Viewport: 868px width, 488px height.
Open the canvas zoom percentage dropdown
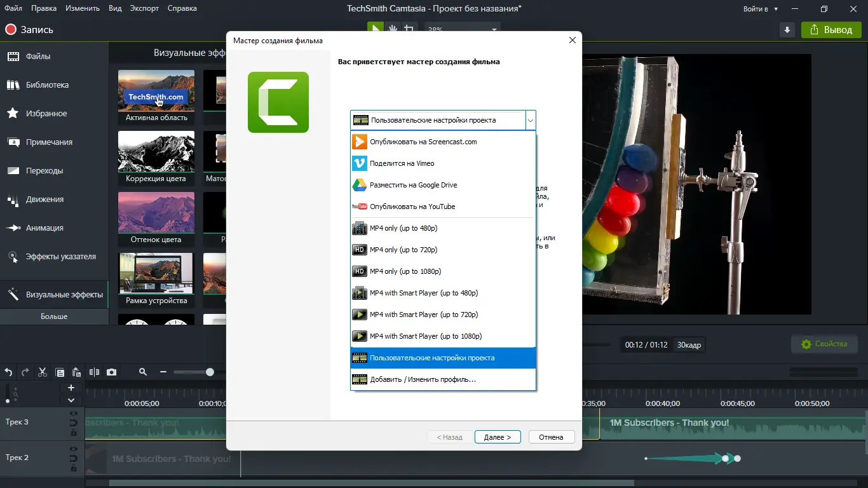[x=463, y=29]
